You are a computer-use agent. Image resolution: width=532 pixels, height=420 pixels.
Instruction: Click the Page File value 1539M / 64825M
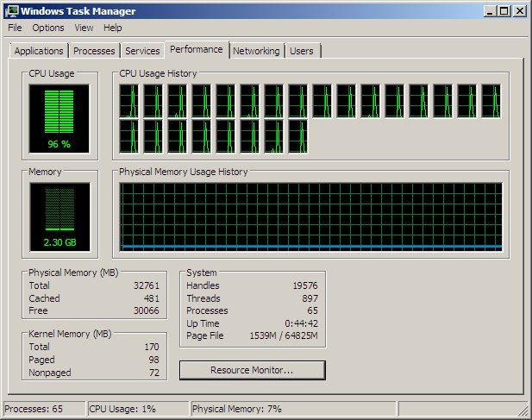pyautogui.click(x=284, y=335)
